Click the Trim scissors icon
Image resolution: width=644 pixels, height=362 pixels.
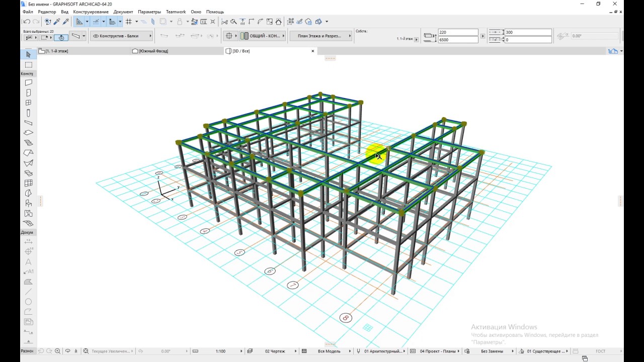[x=224, y=22]
